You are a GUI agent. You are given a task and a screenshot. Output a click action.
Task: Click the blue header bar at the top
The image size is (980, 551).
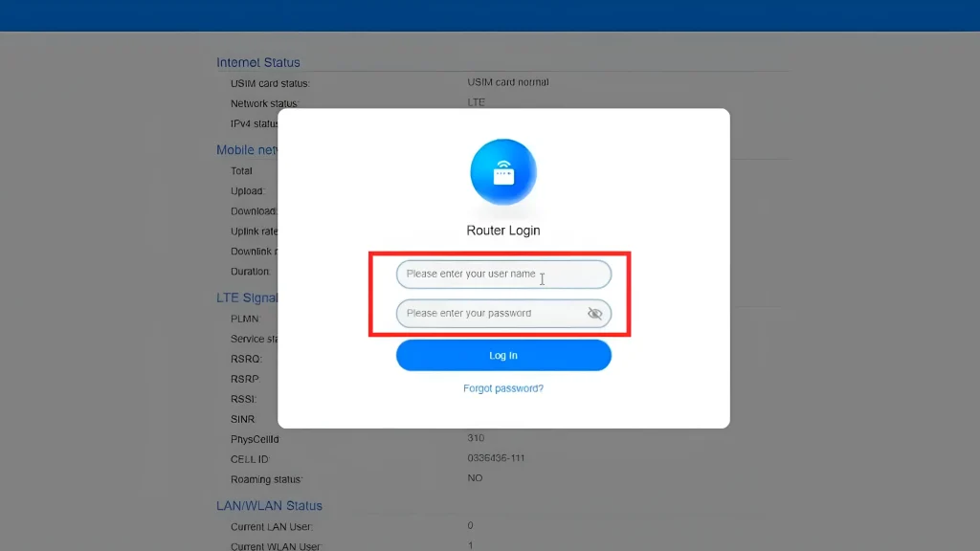pyautogui.click(x=490, y=14)
